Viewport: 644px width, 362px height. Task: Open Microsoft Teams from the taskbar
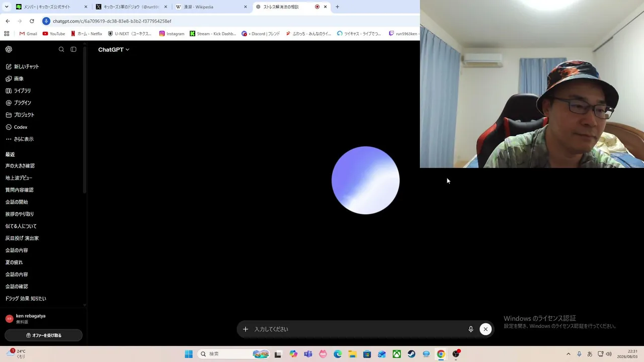click(308, 354)
